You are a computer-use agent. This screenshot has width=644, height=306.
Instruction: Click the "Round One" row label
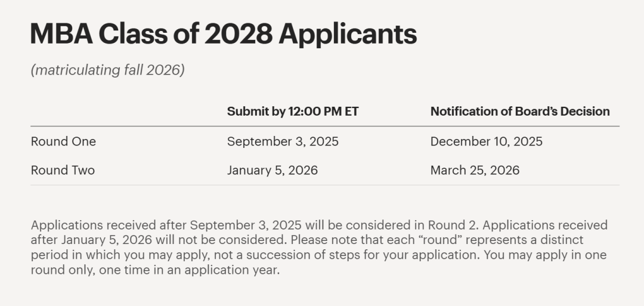[63, 141]
